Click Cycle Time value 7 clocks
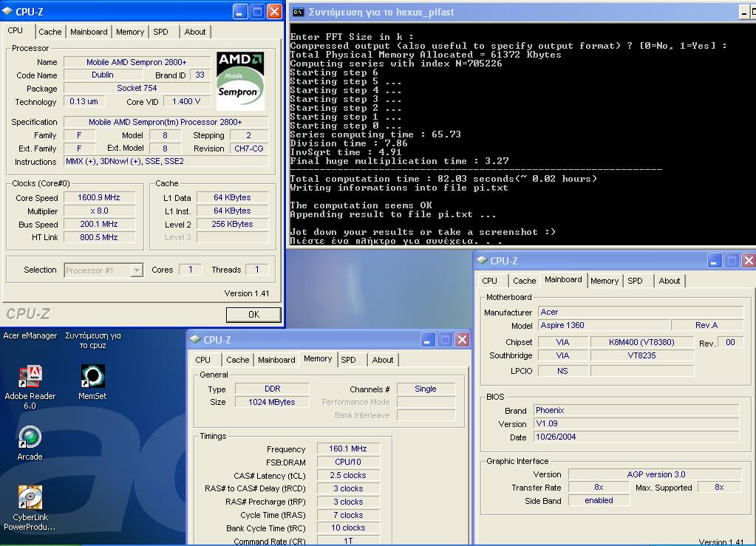Viewport: 756px width, 546px height. click(x=348, y=515)
